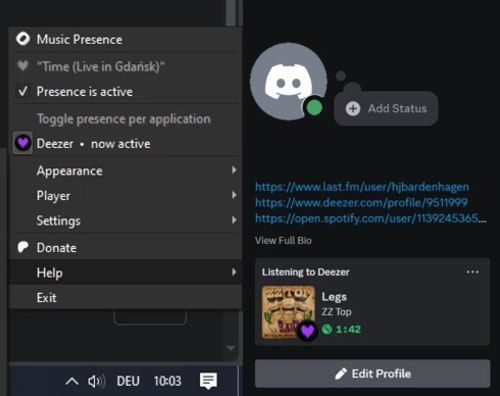The image size is (500, 396).
Task: Click the purple heart badge on album art
Action: (307, 331)
